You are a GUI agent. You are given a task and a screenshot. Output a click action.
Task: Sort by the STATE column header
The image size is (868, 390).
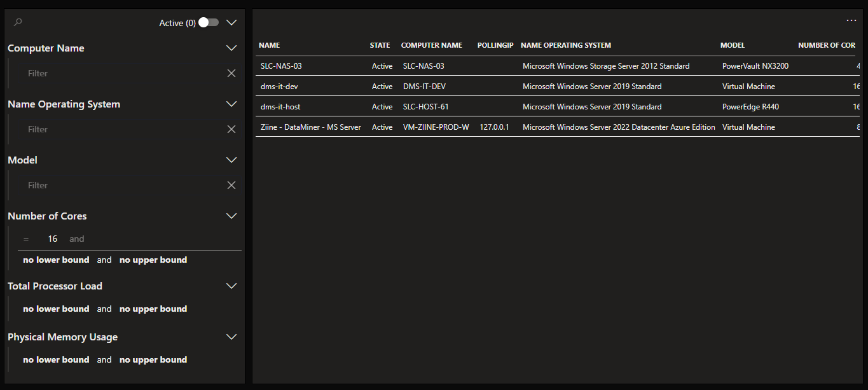tap(380, 45)
